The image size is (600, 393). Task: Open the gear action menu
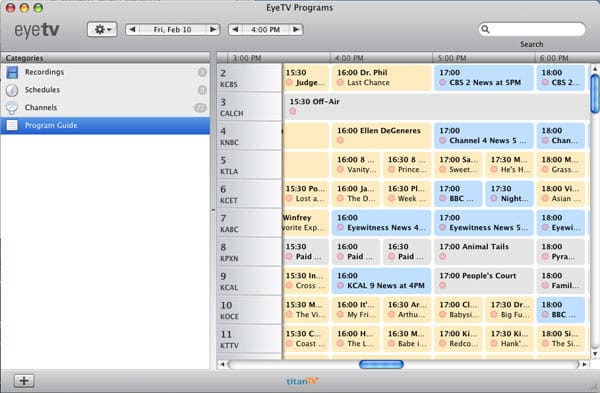tap(102, 29)
